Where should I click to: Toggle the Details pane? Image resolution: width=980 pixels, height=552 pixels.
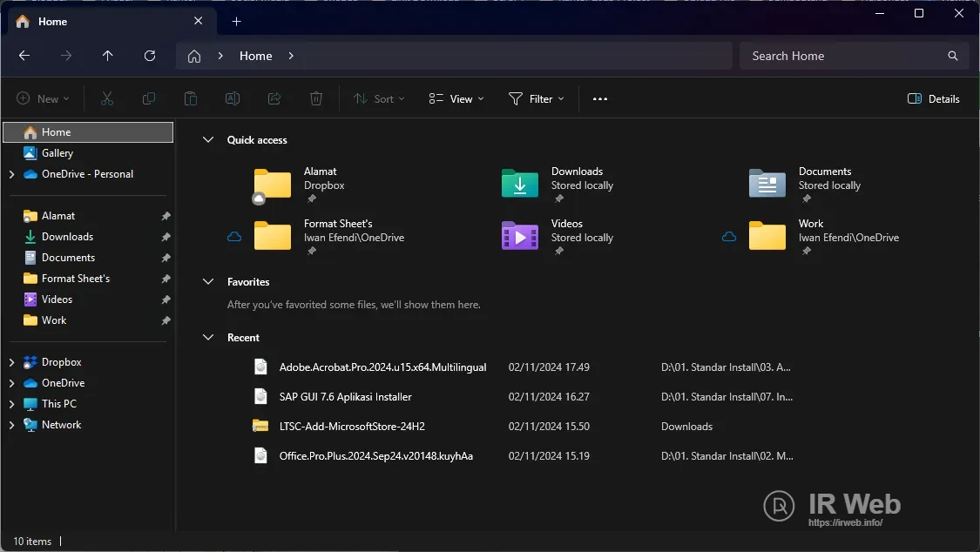click(x=933, y=98)
